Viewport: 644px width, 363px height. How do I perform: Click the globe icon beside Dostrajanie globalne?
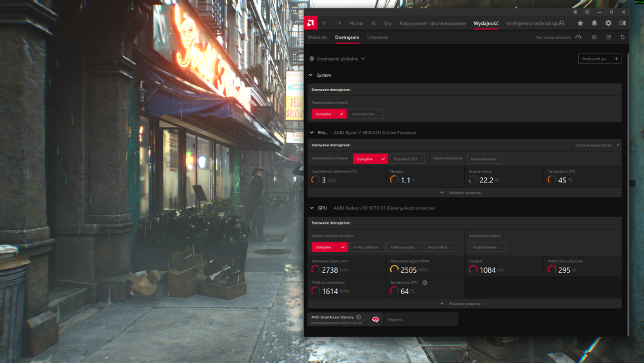click(x=312, y=59)
